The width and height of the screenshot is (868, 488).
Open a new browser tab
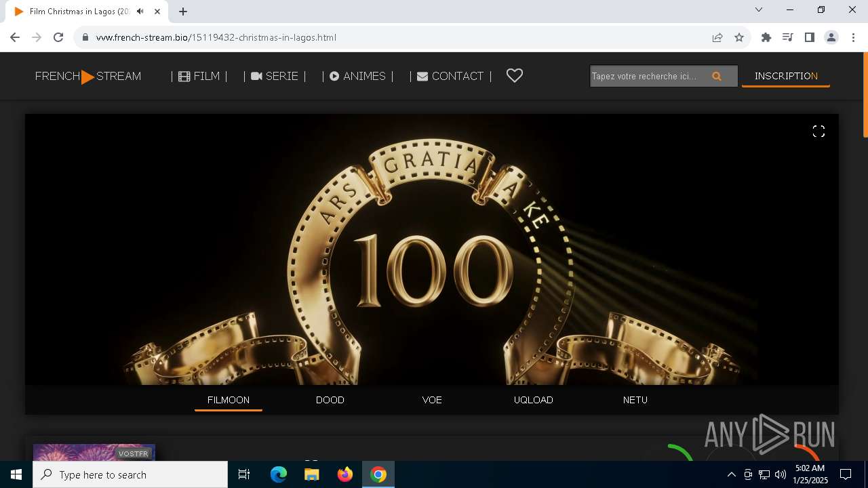[183, 12]
